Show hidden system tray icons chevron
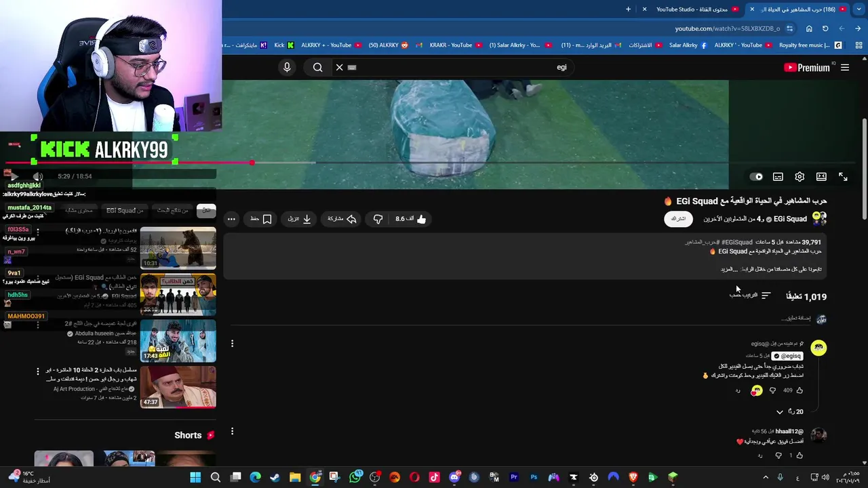Image resolution: width=868 pixels, height=488 pixels. (766, 477)
